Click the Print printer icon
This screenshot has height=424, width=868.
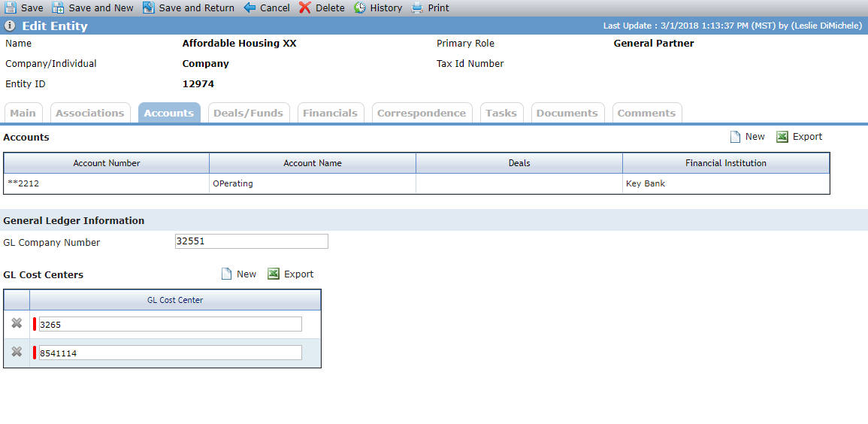(417, 8)
